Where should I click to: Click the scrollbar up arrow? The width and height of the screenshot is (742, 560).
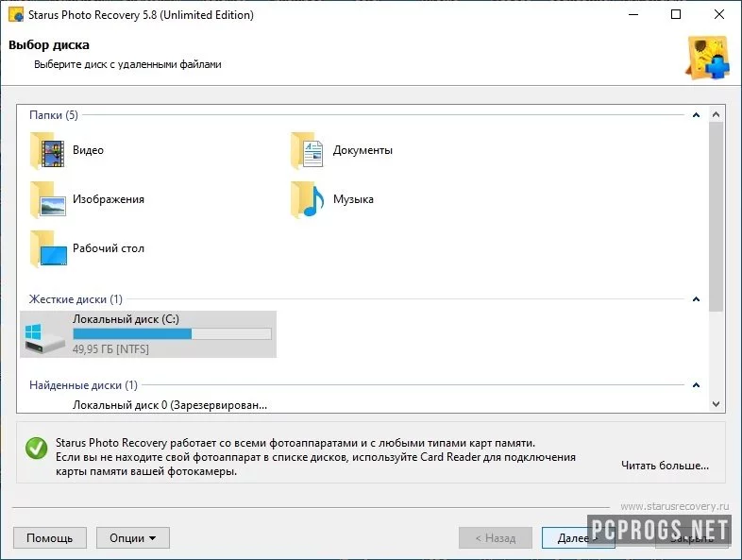click(x=716, y=114)
